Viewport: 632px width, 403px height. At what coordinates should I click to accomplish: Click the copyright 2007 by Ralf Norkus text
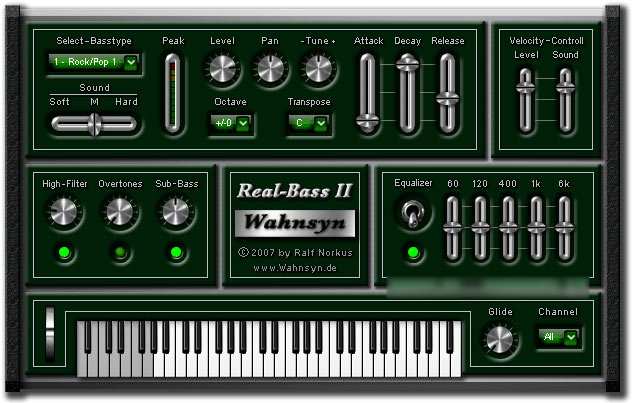[295, 253]
